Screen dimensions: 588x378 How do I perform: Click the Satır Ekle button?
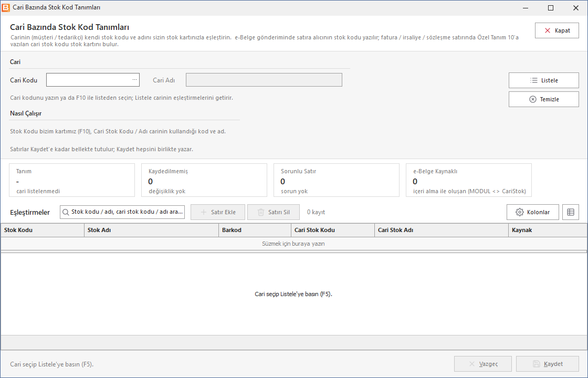click(218, 212)
